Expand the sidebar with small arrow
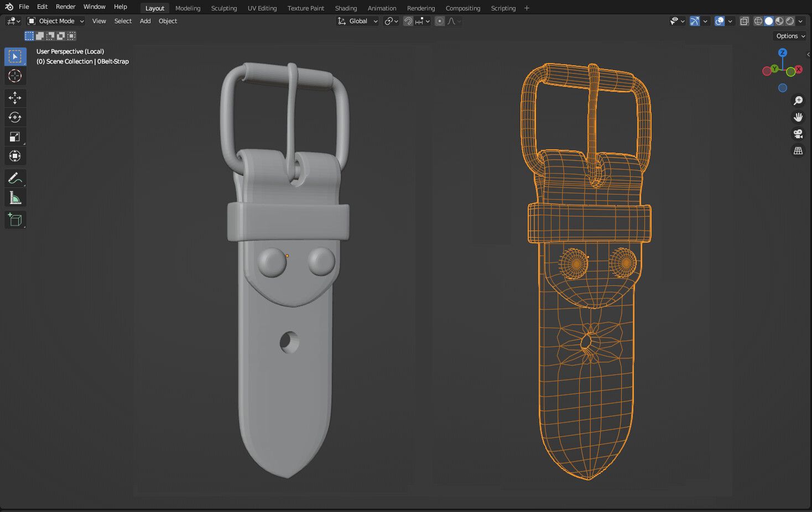This screenshot has height=512, width=812. 808,54
